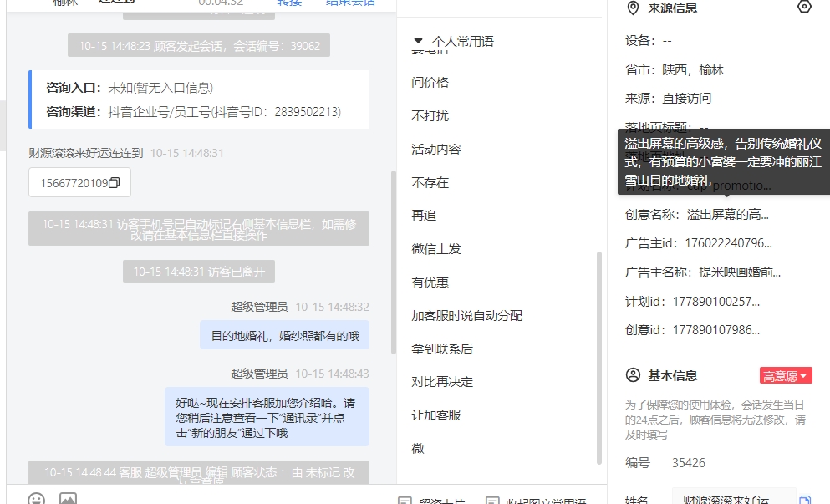Open the emoji picker icon below the chat

click(37, 498)
